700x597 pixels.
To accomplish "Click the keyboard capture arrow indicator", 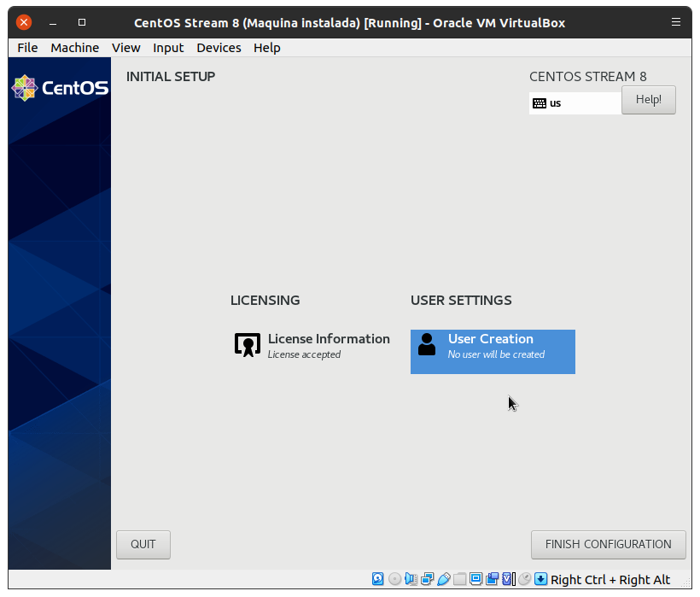I will [540, 579].
